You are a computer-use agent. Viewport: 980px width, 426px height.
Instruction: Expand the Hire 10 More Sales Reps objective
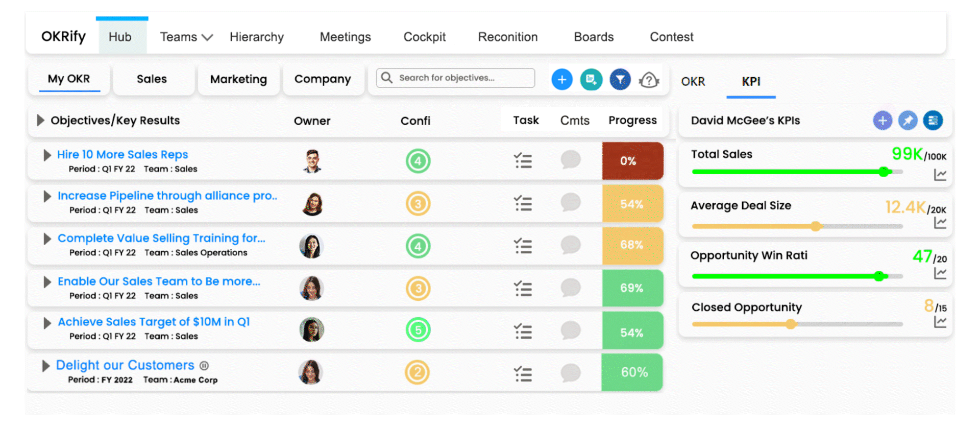coord(47,155)
